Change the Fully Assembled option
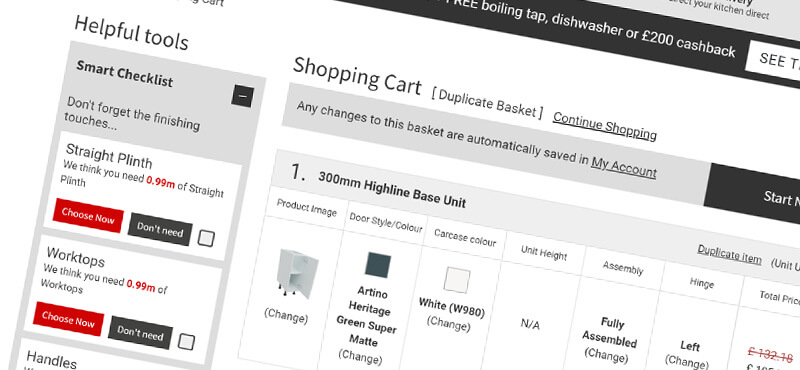Viewport: 800px width, 370px height. [606, 355]
